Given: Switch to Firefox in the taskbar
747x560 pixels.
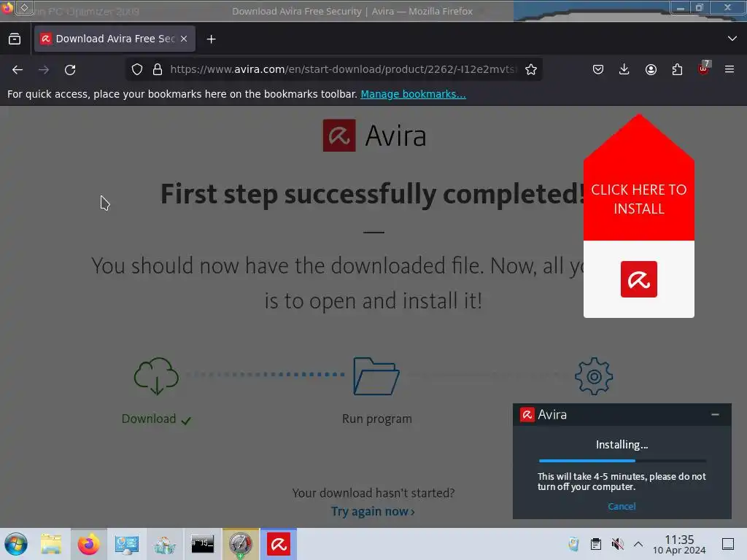Looking at the screenshot, I should click(88, 544).
